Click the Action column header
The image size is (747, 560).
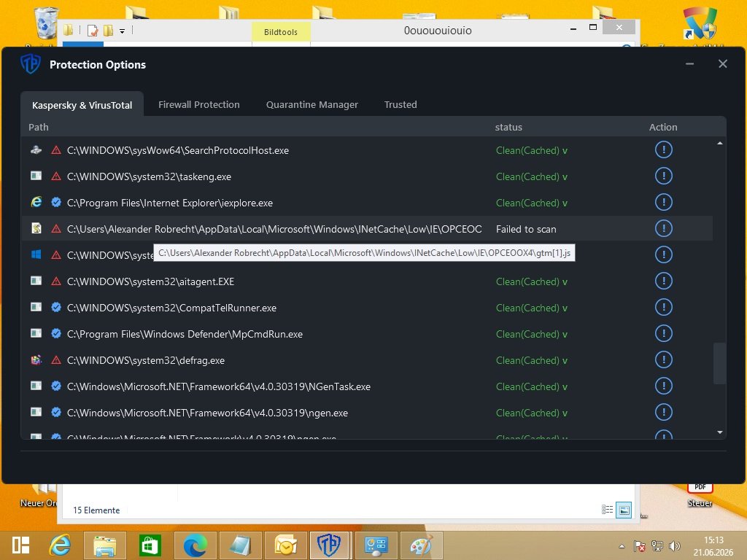tap(663, 127)
